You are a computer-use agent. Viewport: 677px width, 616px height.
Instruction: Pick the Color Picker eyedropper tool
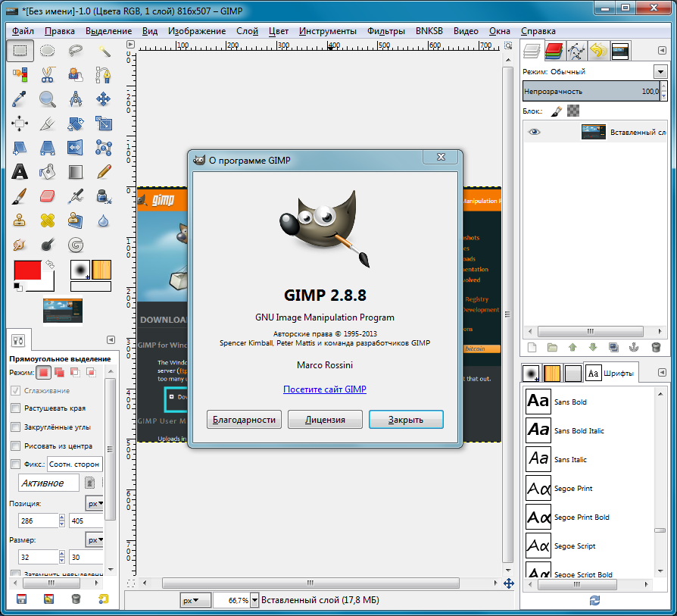(x=20, y=99)
